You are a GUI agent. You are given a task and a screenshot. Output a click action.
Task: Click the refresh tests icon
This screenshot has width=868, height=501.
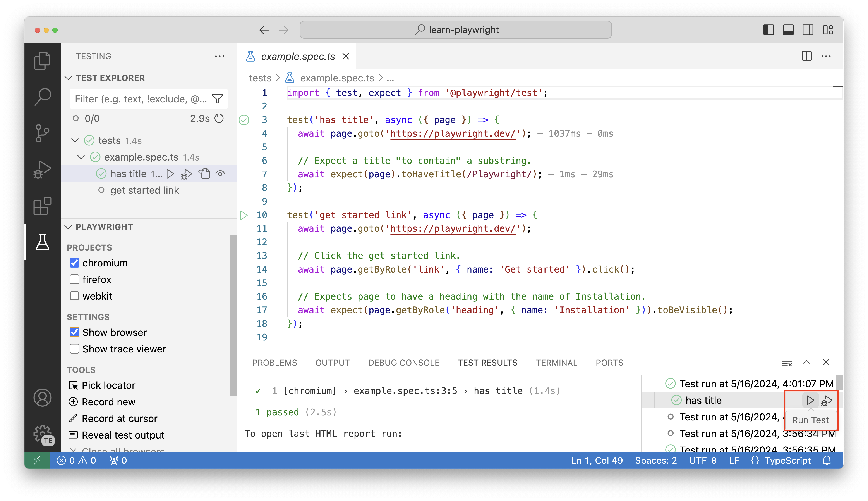point(219,118)
